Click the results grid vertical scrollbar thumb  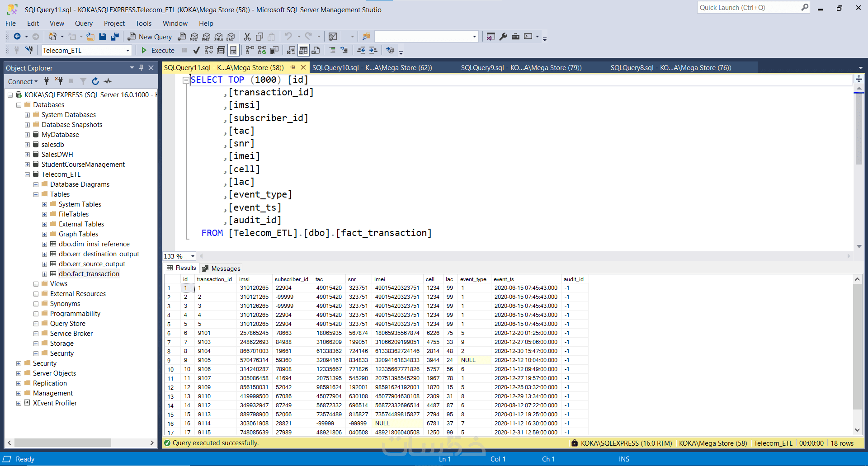pyautogui.click(x=857, y=346)
